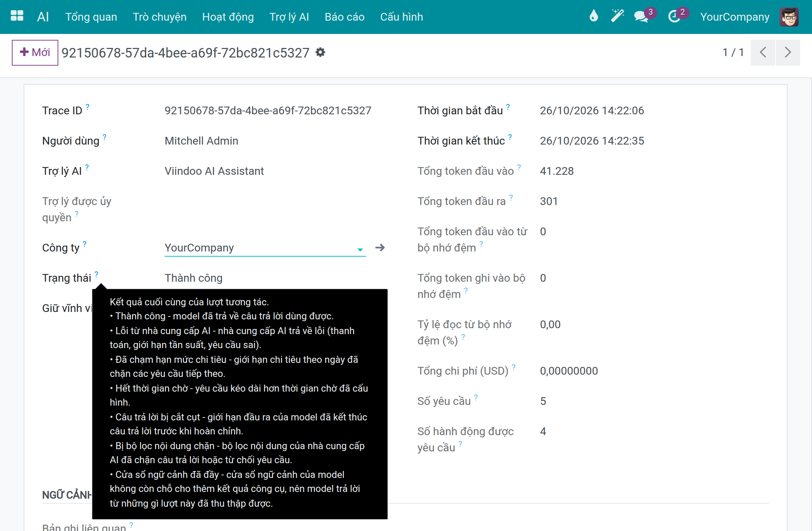Click help mark beside Tổng chi phí (USD)
812x531 pixels.
click(514, 367)
